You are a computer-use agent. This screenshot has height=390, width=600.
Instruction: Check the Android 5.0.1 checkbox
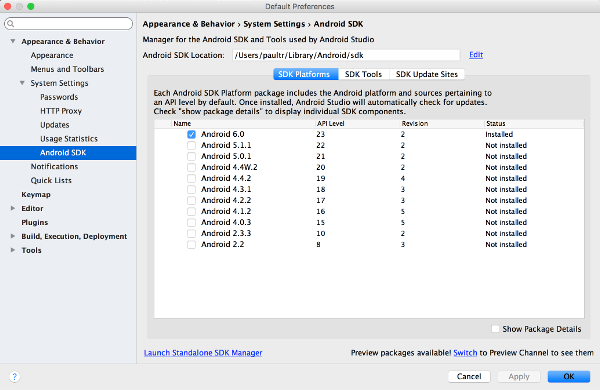pos(191,157)
